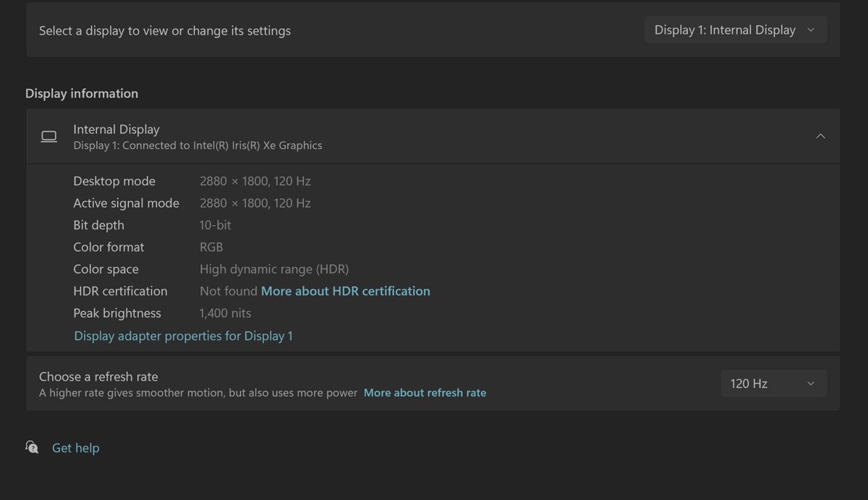Click the RGB color format value
This screenshot has width=868, height=500.
click(x=211, y=247)
